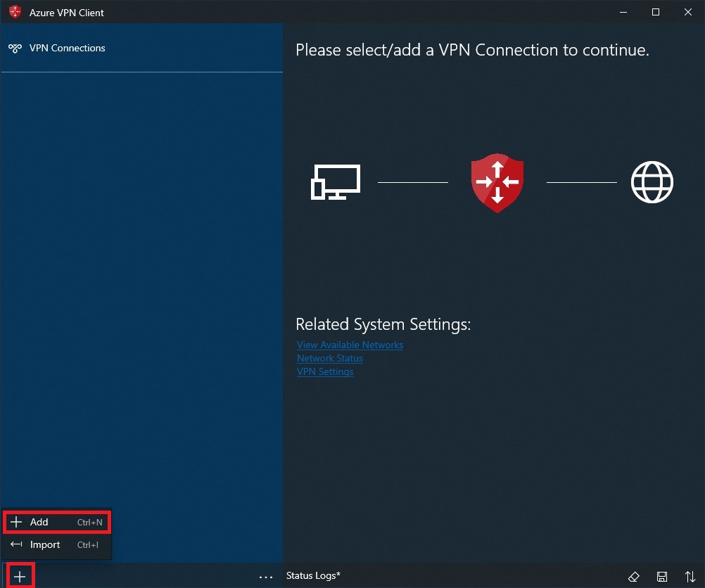Click the VPN Connections sidebar icon
This screenshot has height=588, width=705.
14,48
